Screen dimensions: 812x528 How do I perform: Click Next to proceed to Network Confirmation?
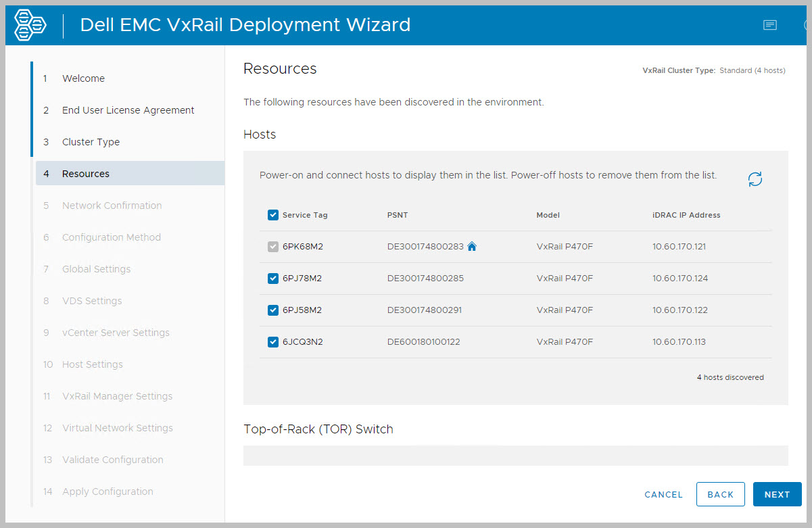point(777,494)
